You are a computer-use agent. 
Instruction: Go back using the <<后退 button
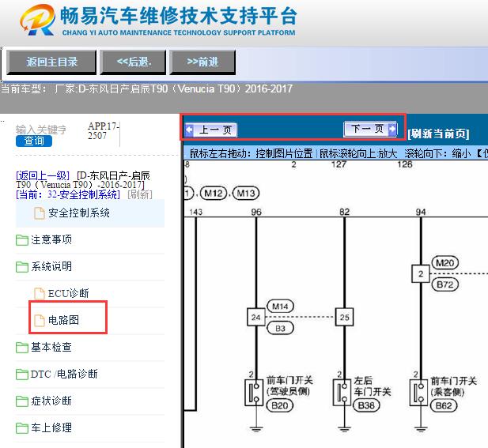coord(133,62)
